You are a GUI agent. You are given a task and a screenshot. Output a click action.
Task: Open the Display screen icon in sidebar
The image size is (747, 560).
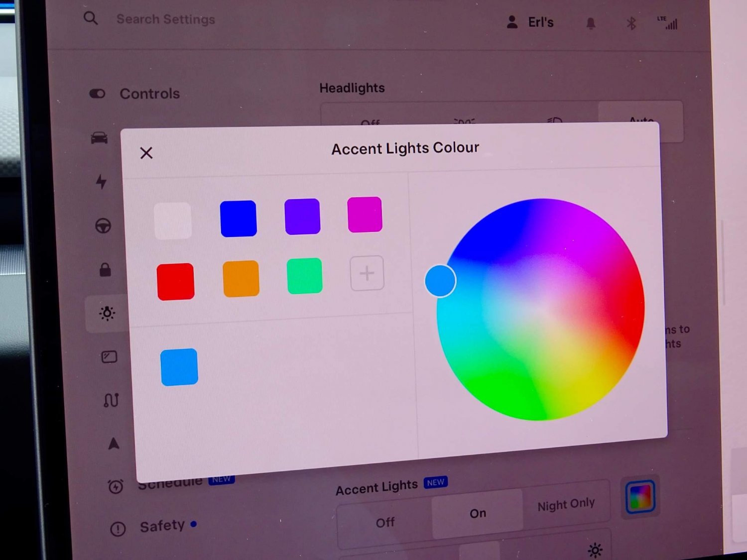click(x=109, y=357)
